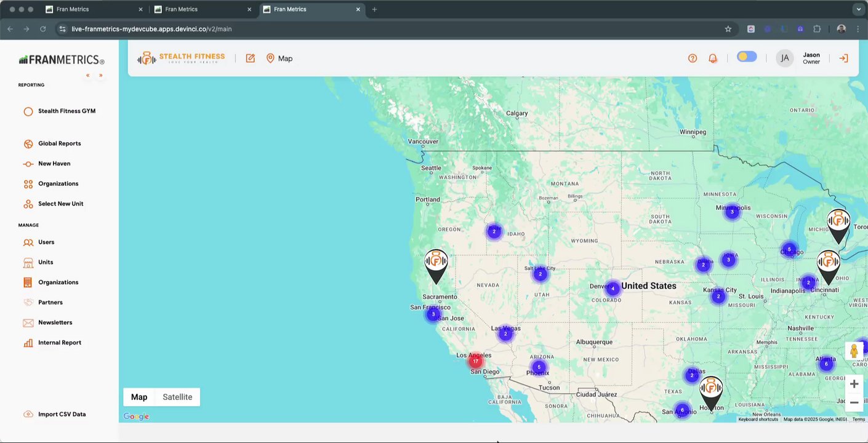The image size is (868, 443).
Task: Collapse the sidebar with left chevrons
Action: (88, 76)
